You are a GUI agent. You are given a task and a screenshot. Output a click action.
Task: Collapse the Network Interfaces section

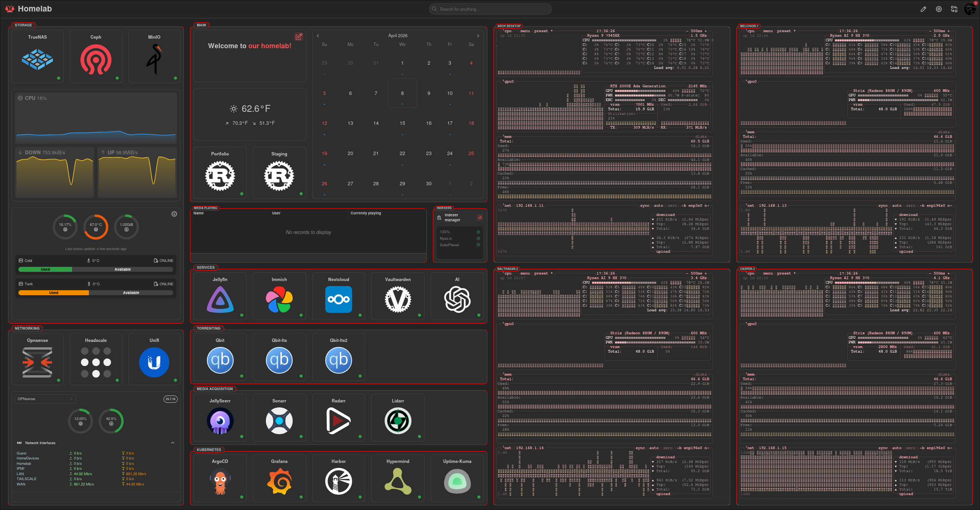[x=173, y=443]
